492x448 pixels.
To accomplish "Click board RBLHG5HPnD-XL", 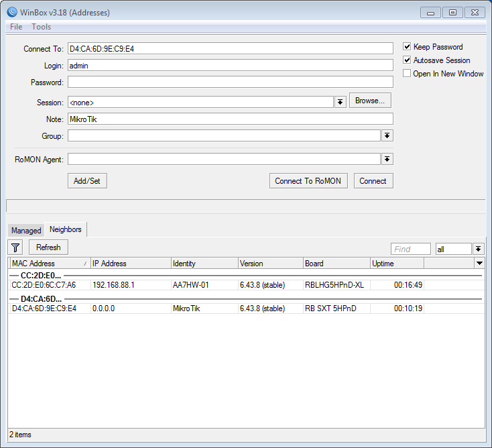I will [x=334, y=285].
